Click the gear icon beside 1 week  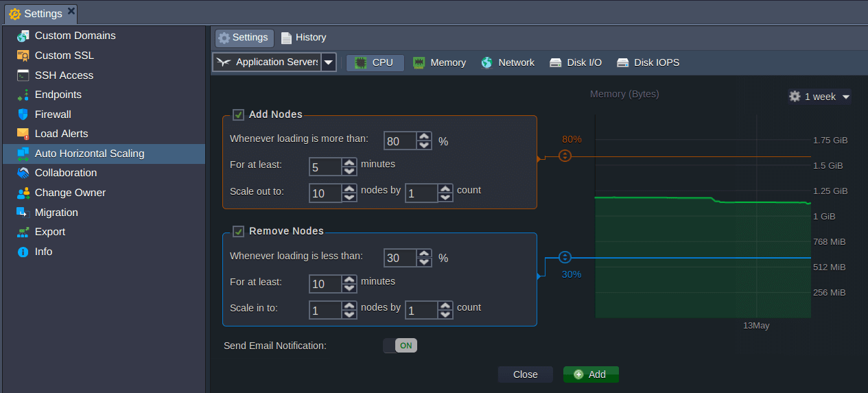pos(795,97)
